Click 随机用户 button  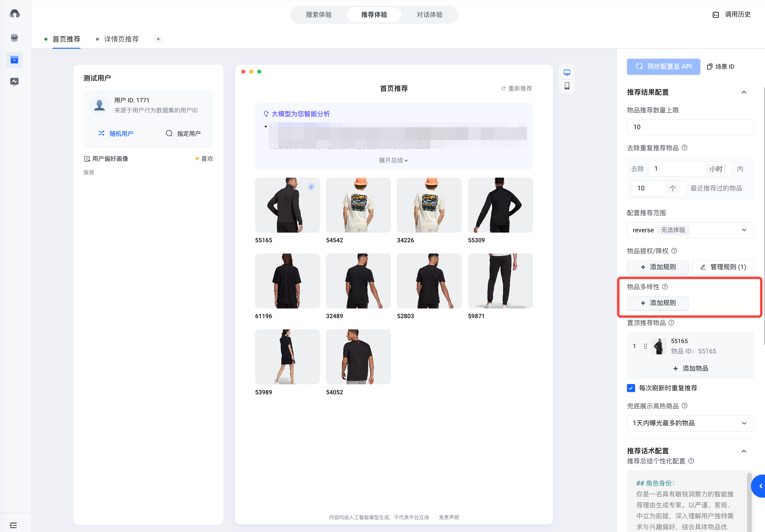tap(116, 133)
